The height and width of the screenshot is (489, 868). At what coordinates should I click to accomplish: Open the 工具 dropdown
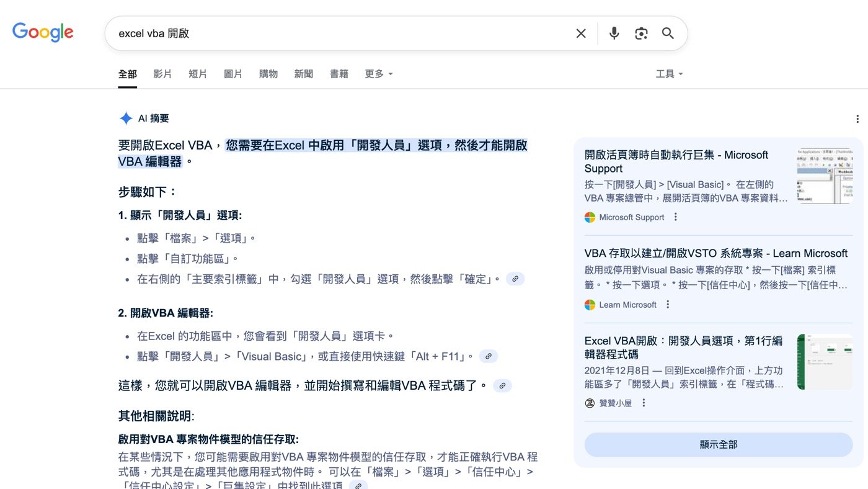[x=670, y=74]
